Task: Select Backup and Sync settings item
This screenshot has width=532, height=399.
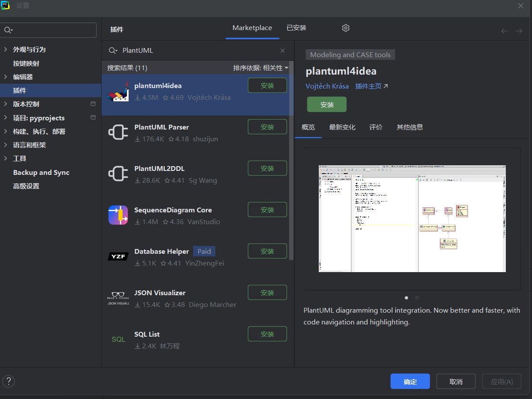Action: pyautogui.click(x=41, y=172)
